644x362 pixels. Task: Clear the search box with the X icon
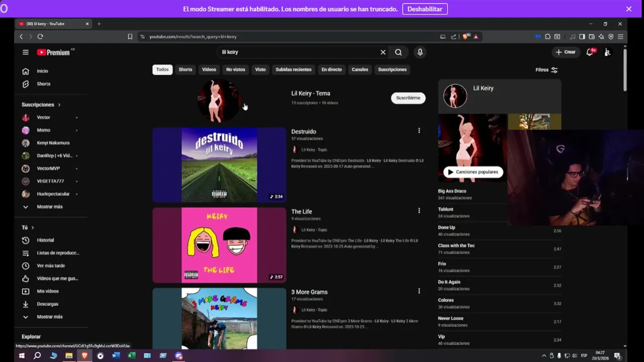pyautogui.click(x=383, y=52)
